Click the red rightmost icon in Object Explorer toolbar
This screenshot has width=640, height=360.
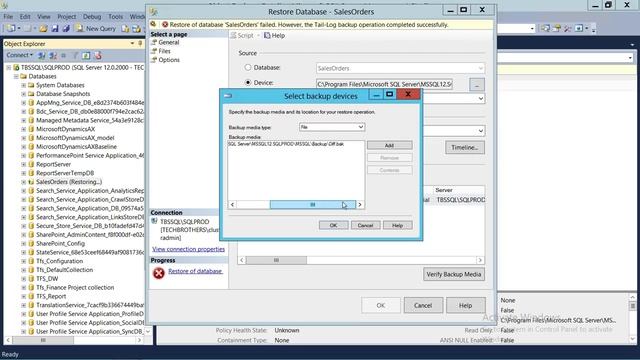(98, 55)
